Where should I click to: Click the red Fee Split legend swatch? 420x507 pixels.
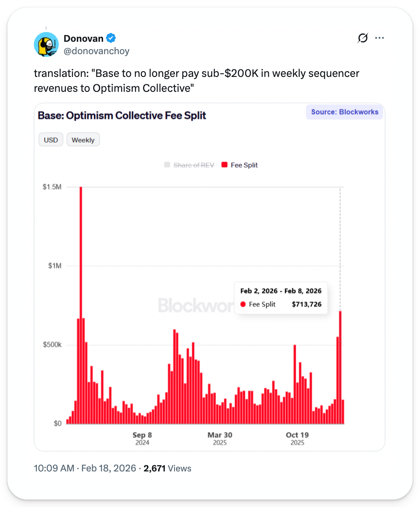click(224, 165)
